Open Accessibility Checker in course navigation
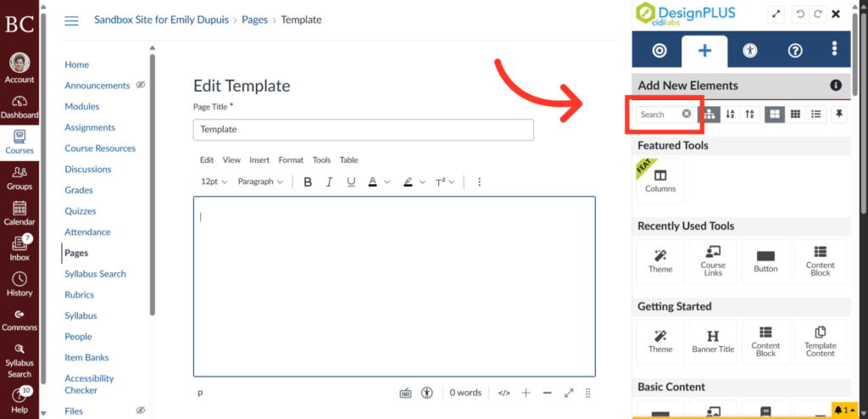Image resolution: width=868 pixels, height=419 pixels. (x=89, y=384)
